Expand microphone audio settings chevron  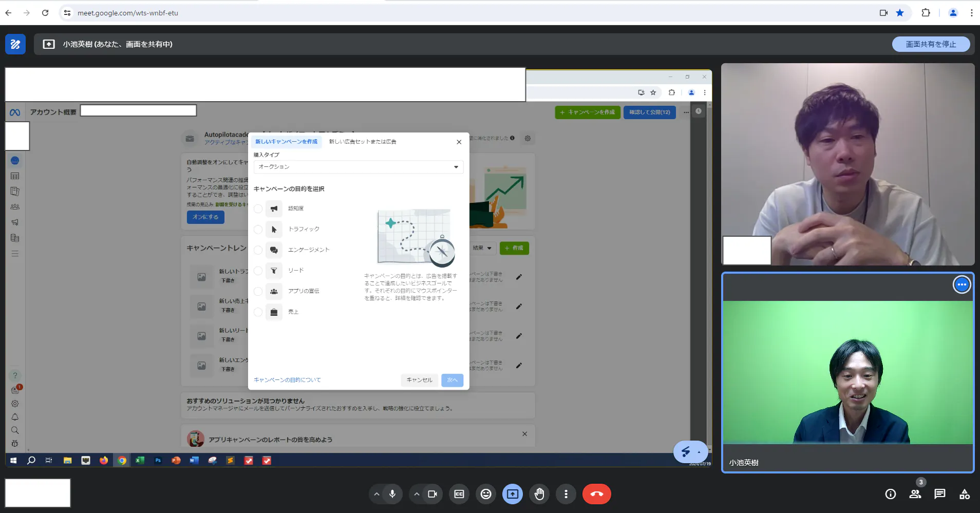point(376,494)
